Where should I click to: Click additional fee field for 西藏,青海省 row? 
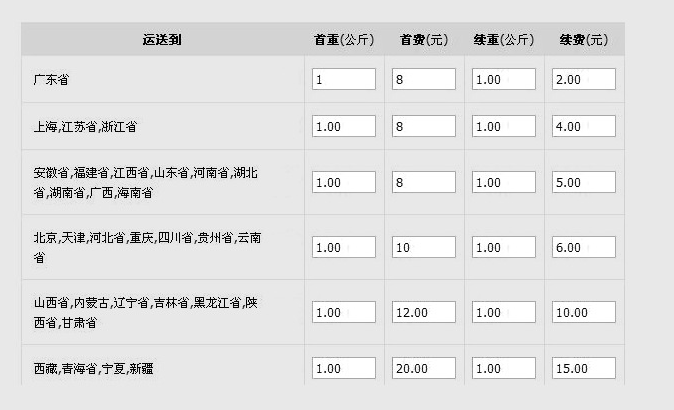[x=583, y=368]
